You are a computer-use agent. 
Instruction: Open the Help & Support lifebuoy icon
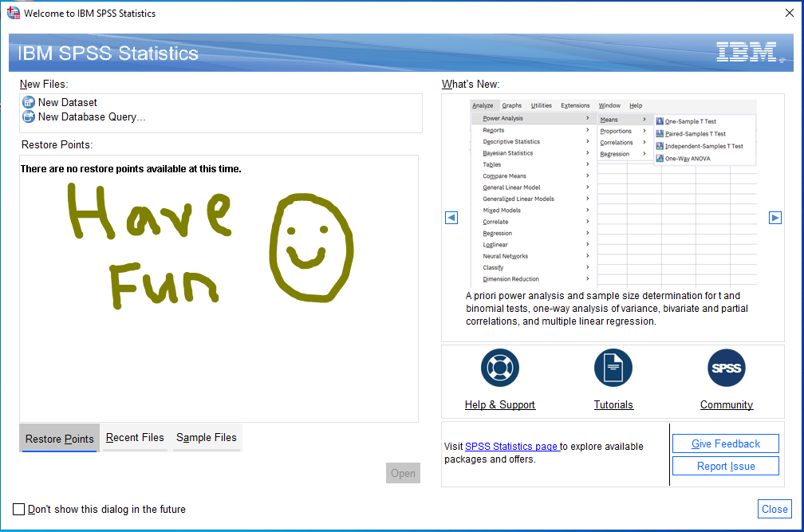500,368
